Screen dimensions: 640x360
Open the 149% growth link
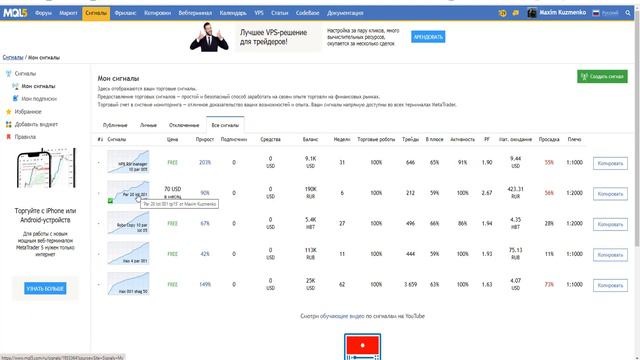coord(205,284)
